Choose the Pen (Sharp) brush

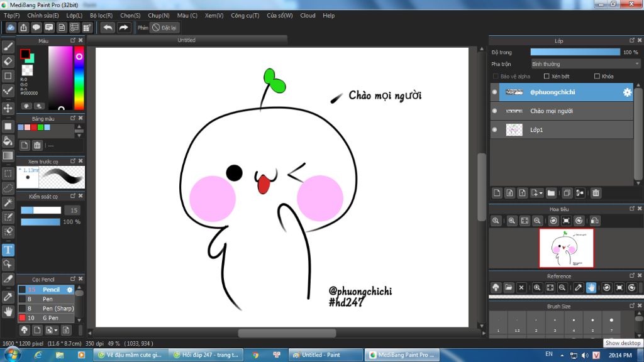(x=46, y=309)
